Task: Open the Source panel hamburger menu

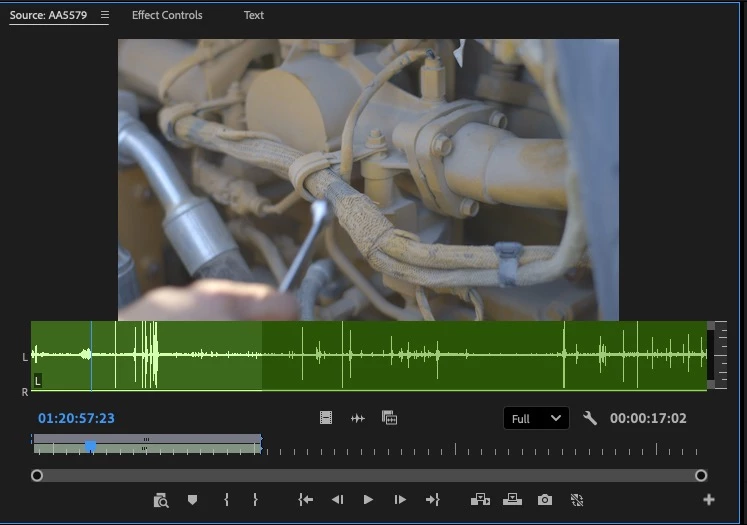Action: click(105, 15)
